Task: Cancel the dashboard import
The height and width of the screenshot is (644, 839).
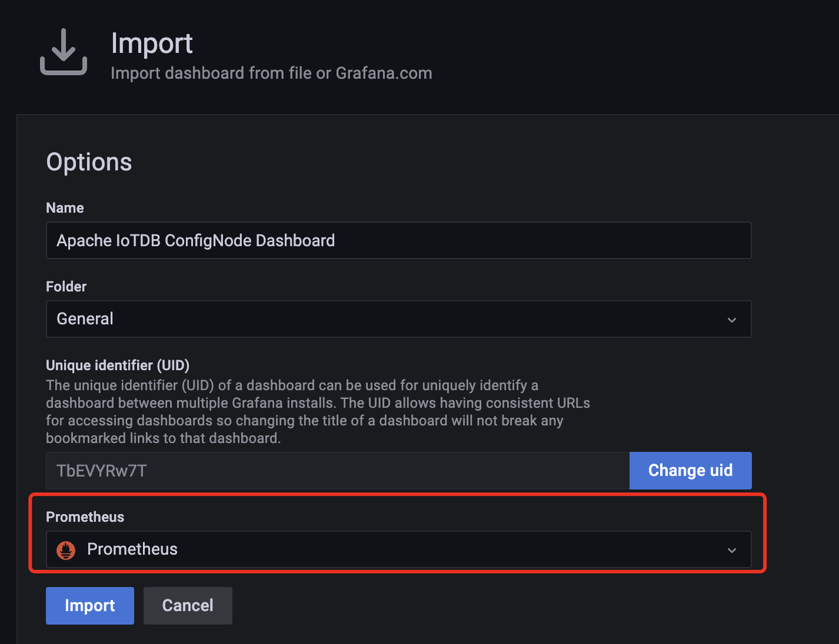Action: point(187,605)
